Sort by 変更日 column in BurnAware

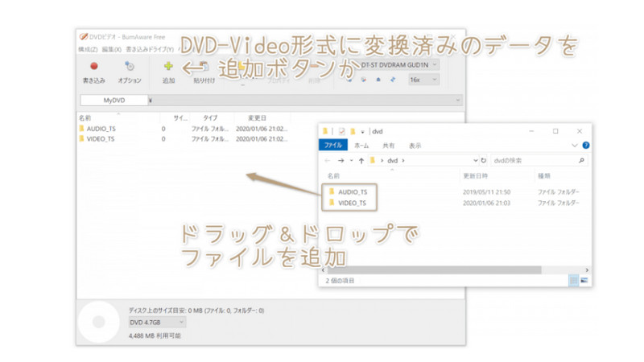(258, 117)
